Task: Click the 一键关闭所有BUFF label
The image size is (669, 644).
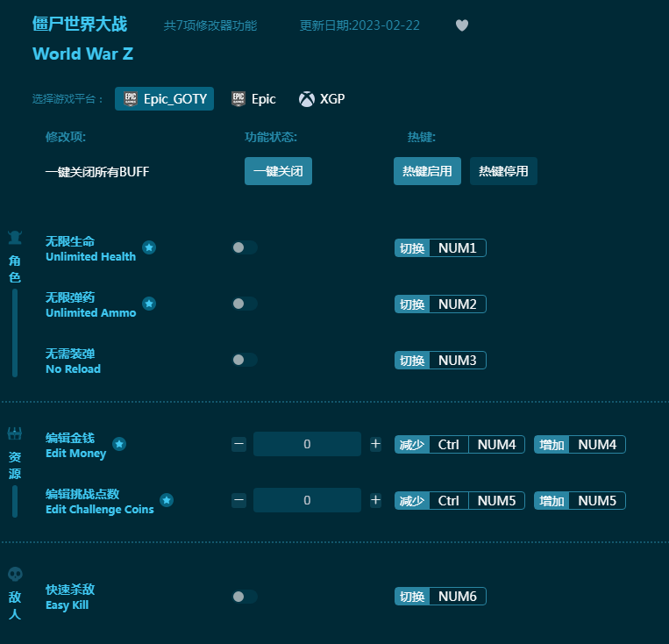Action: 97,172
